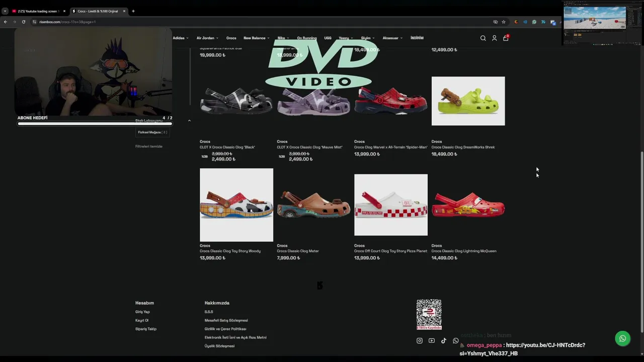Viewport: 644px width, 362px height.
Task: Open the omega_peppa youtu.be chat link
Action: pyautogui.click(x=522, y=349)
